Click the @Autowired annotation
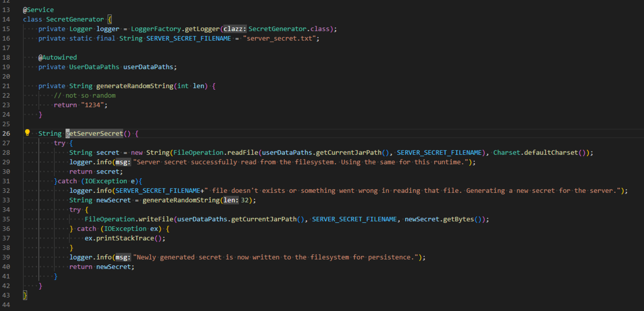The image size is (644, 311). click(56, 57)
